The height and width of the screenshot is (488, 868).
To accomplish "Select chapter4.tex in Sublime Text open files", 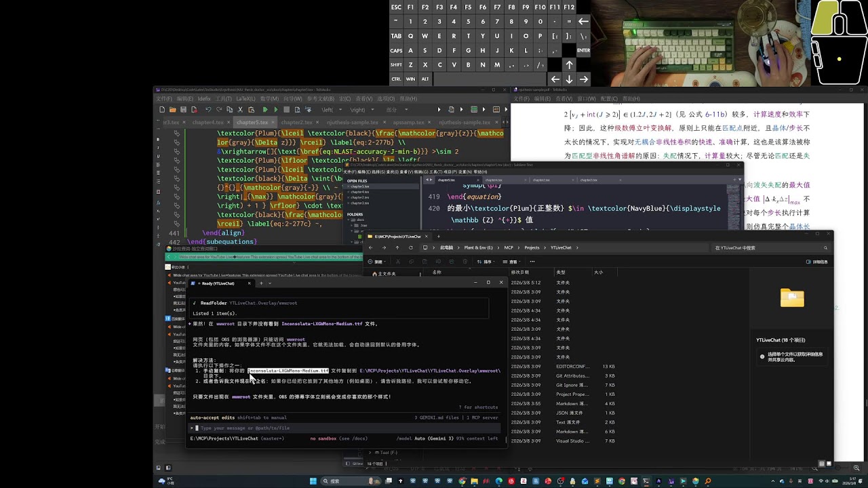I will (x=359, y=192).
